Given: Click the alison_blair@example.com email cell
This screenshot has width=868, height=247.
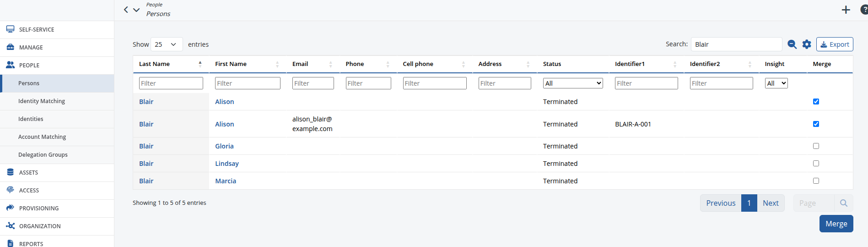Looking at the screenshot, I should tap(313, 124).
